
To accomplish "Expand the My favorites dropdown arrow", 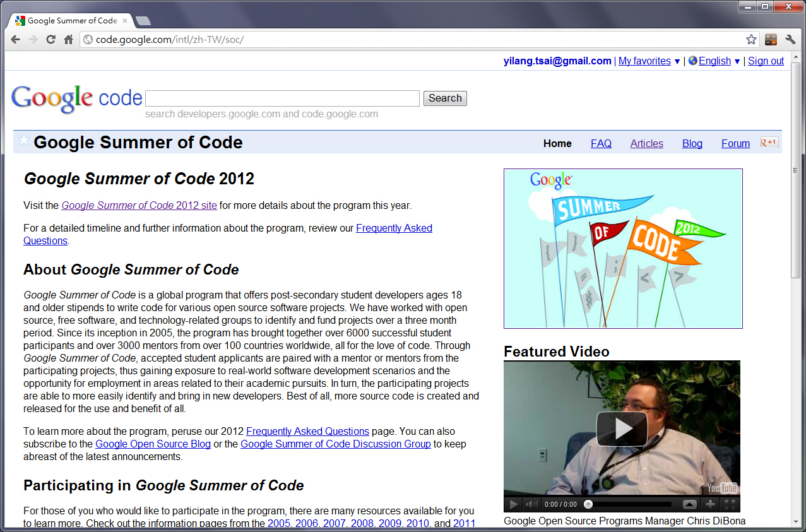I will [x=677, y=62].
